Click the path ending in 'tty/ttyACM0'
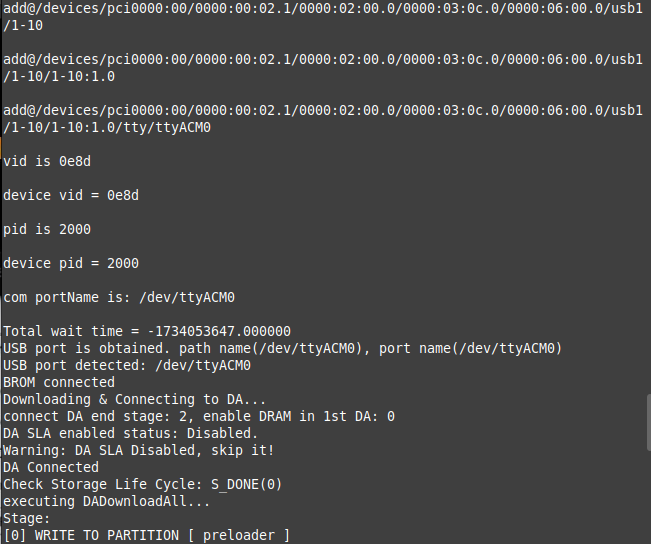The image size is (651, 544). click(x=323, y=119)
